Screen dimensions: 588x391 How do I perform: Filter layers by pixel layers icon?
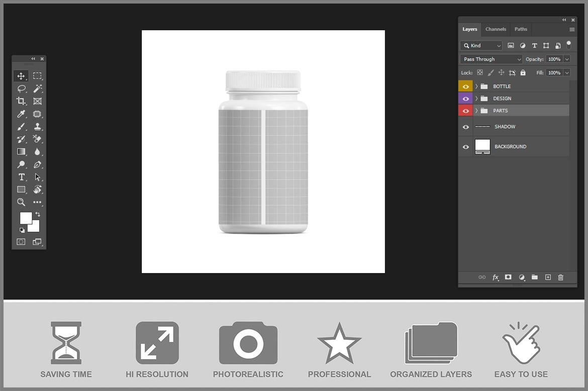(x=511, y=46)
